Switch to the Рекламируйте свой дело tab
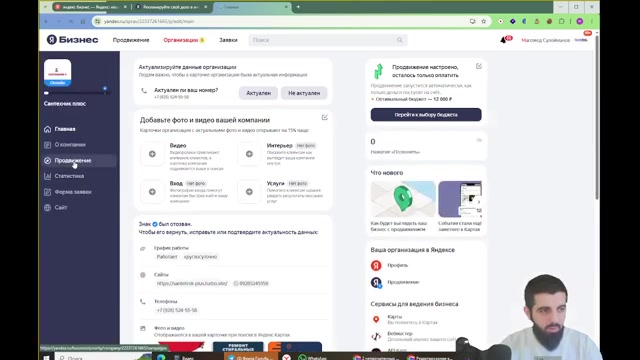 click(x=171, y=7)
